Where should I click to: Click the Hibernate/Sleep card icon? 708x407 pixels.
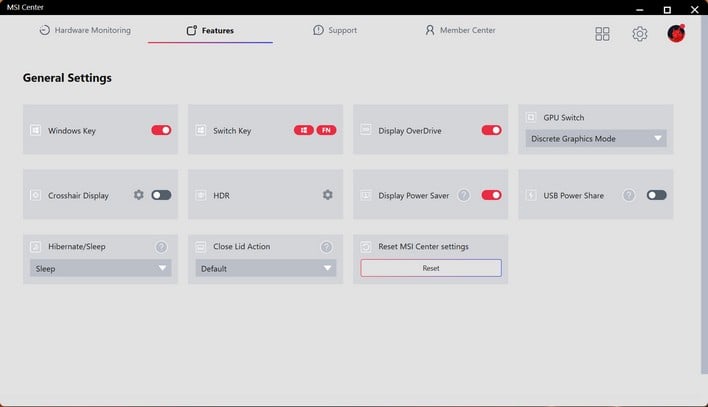35,247
